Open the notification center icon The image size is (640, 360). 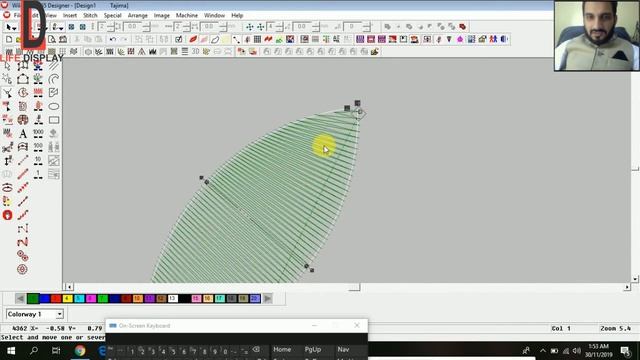pyautogui.click(x=625, y=351)
